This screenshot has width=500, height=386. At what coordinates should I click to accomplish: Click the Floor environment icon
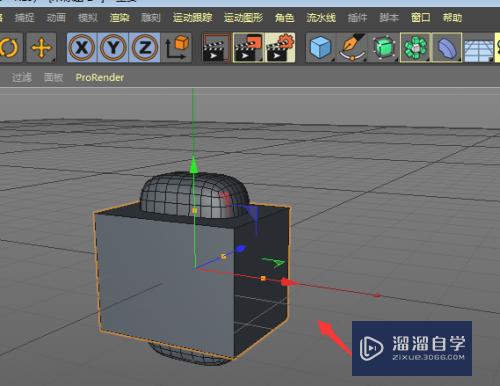click(x=478, y=49)
